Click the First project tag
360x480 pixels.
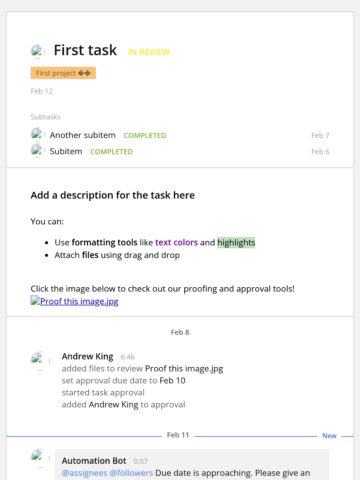(63, 73)
